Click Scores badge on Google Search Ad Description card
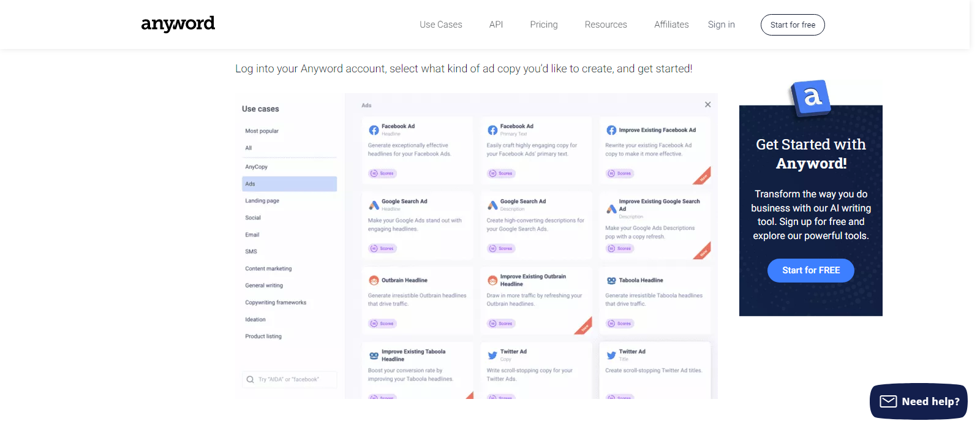 coord(502,248)
